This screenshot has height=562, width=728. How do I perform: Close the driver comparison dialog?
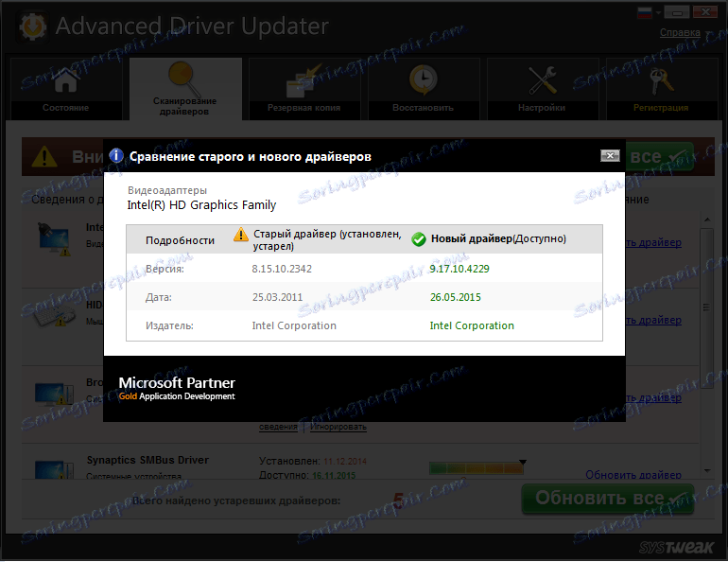click(x=610, y=155)
